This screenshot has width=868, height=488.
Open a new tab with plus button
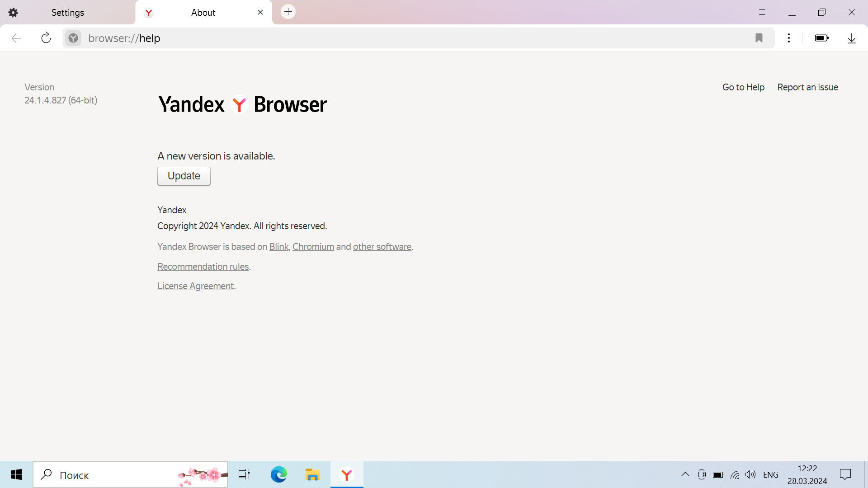click(288, 12)
